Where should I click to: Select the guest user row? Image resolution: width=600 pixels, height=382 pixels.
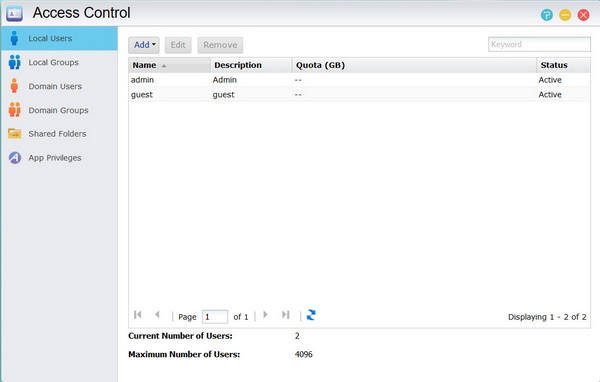[359, 95]
